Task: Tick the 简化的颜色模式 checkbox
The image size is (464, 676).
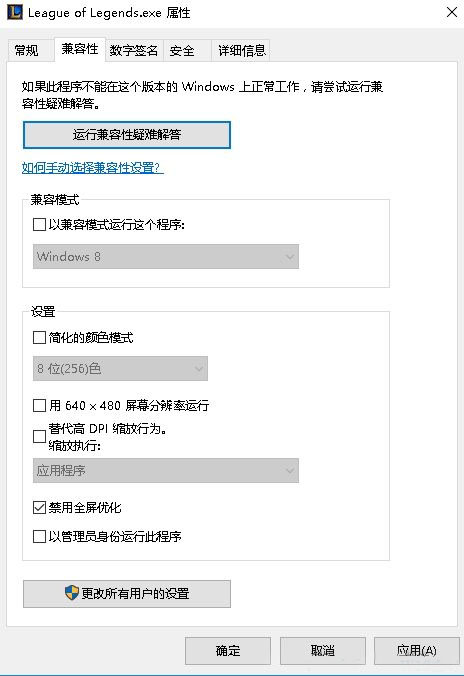Action: (x=39, y=338)
